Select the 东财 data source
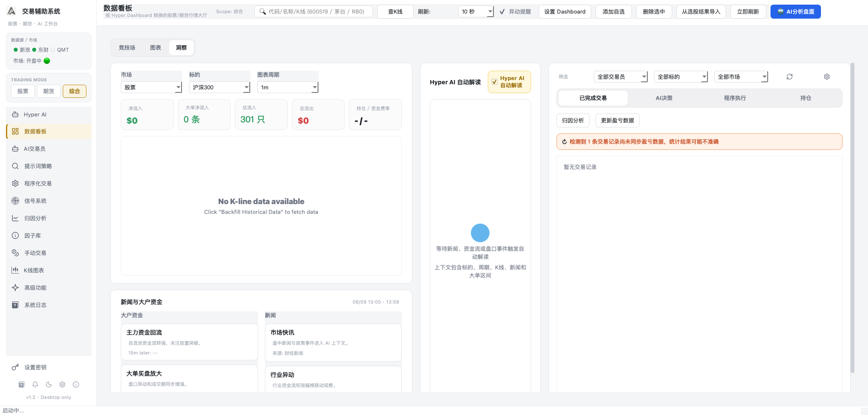The width and height of the screenshot is (868, 415). tap(40, 50)
